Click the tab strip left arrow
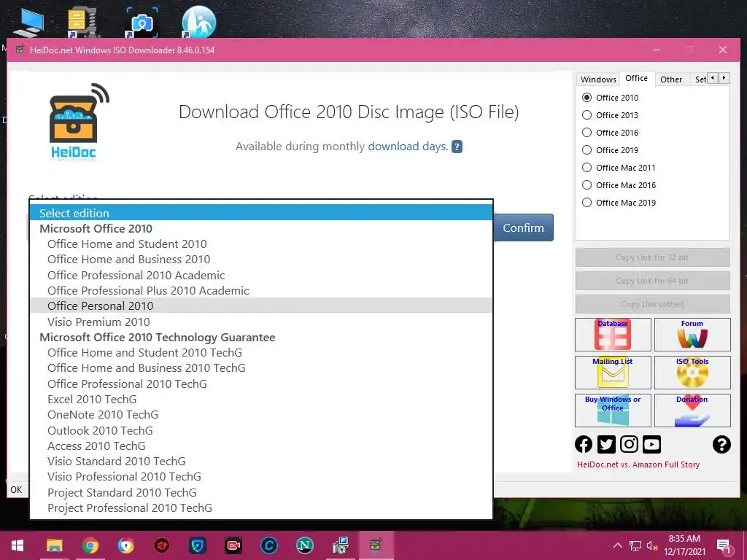Image resolution: width=747 pixels, height=560 pixels. click(713, 77)
